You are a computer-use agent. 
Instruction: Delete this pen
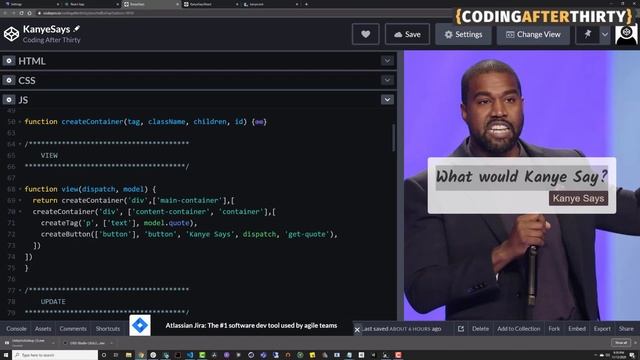click(480, 329)
